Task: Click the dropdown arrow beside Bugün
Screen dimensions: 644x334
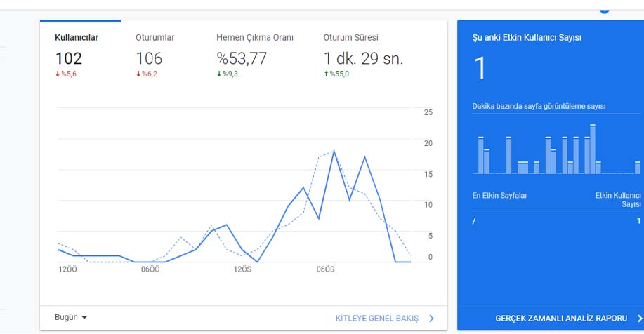Action: 84,318
